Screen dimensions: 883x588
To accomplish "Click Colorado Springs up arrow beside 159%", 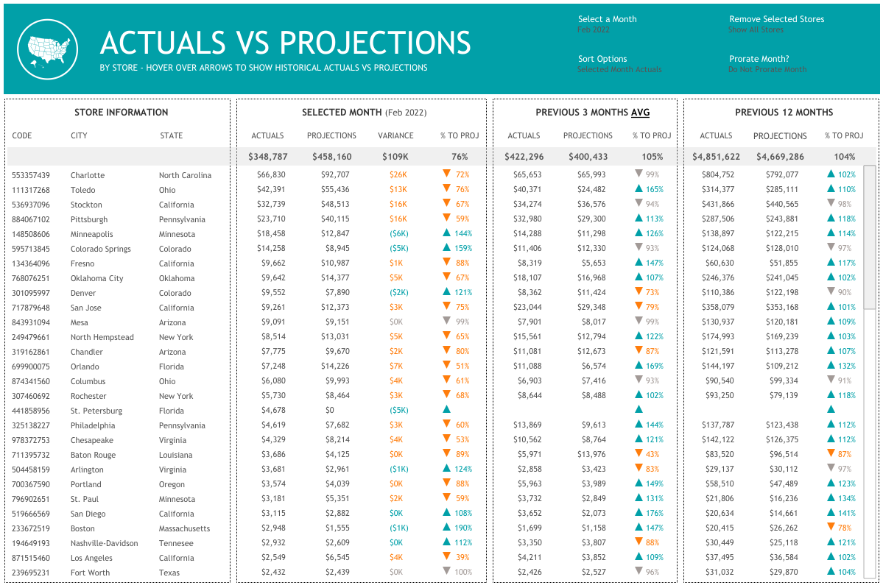I will [446, 247].
